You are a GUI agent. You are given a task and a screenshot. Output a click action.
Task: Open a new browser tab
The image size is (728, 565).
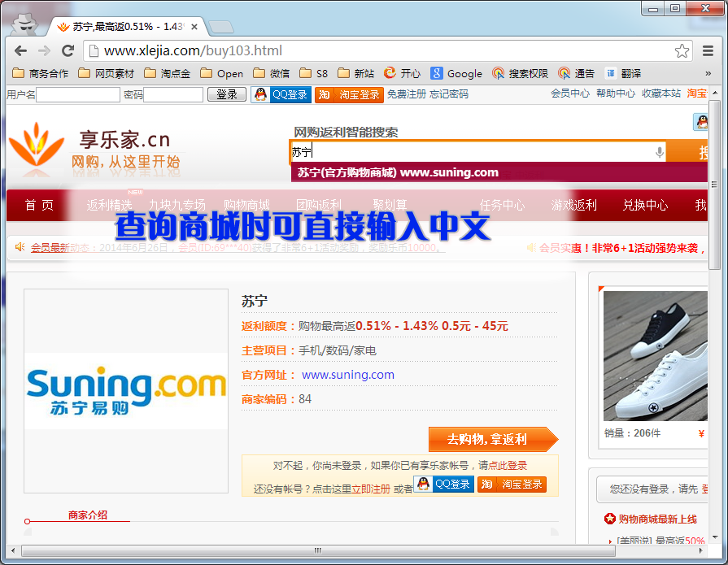221,28
